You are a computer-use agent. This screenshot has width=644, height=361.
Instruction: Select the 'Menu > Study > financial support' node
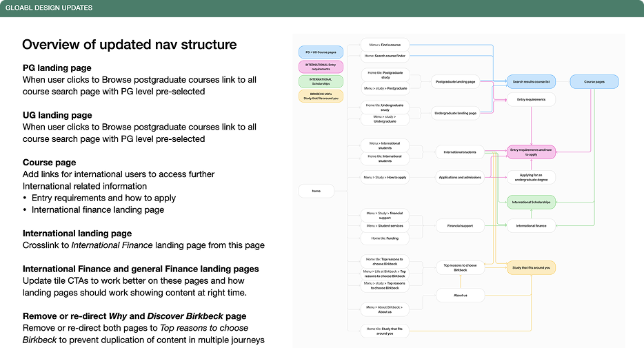(x=385, y=216)
